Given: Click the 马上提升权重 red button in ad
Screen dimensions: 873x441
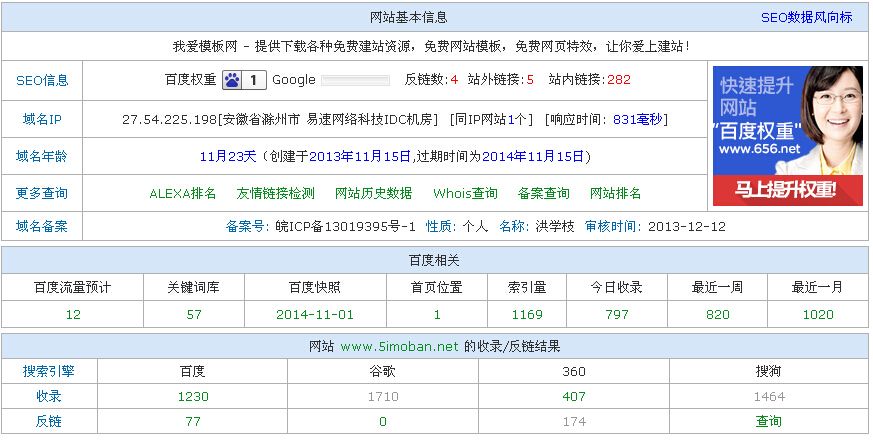Looking at the screenshot, I should (788, 190).
